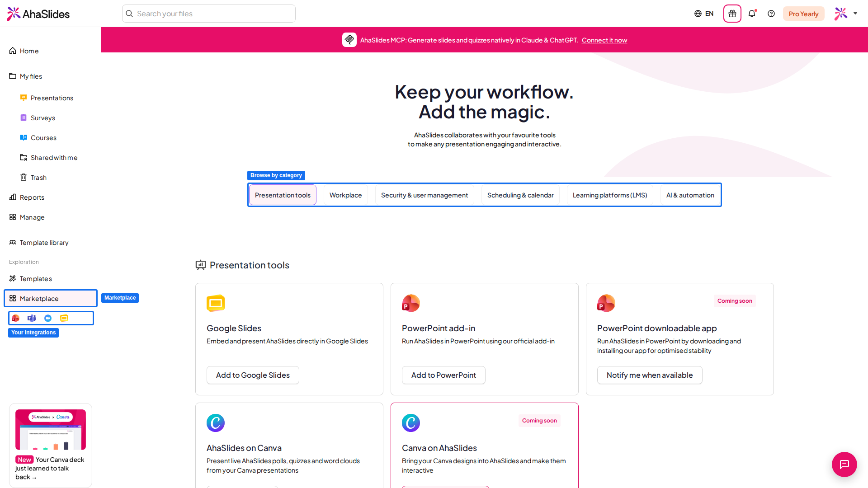The width and height of the screenshot is (868, 488).
Task: Expand the account avatar dropdown arrow
Action: [855, 14]
